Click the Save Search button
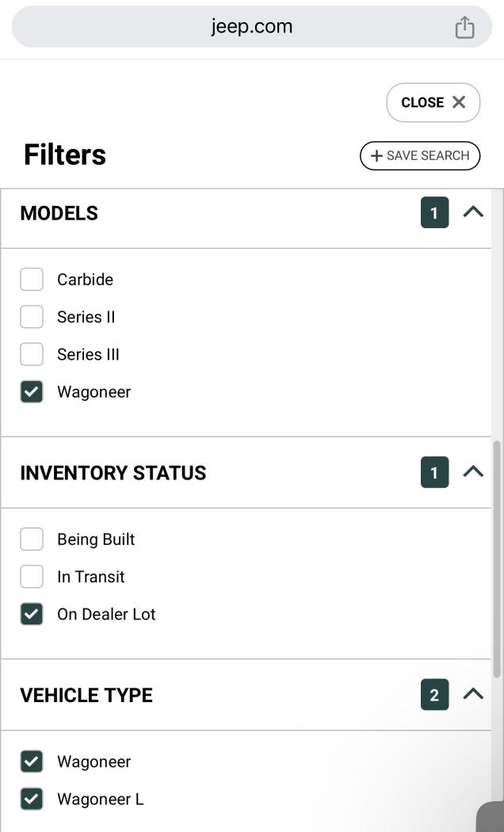This screenshot has height=832, width=504. 420,155
